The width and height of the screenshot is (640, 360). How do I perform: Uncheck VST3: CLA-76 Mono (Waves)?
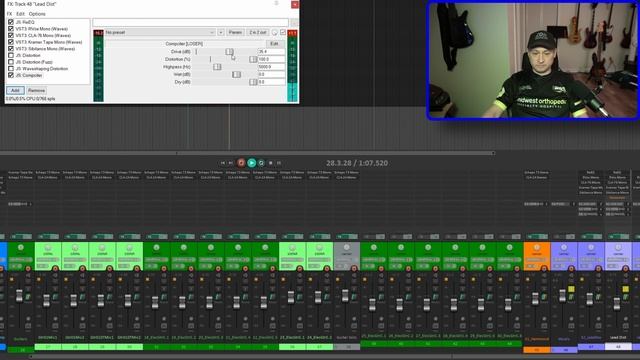(x=11, y=36)
